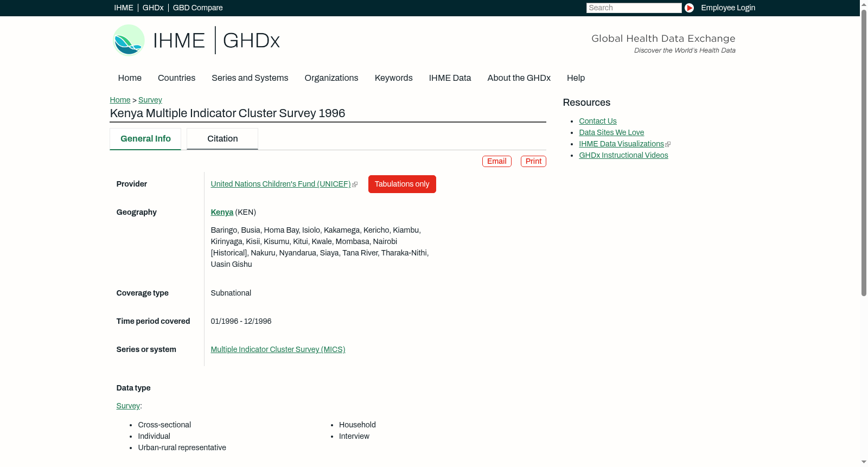This screenshot has height=467, width=868.
Task: Click the page title 'Kenya Multiple Indicator Cluster Survey 1996'
Action: click(227, 113)
